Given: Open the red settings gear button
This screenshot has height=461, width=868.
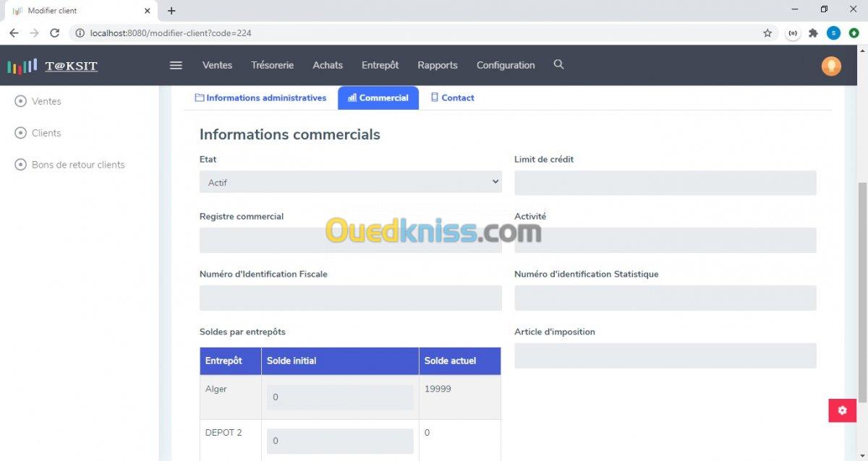Looking at the screenshot, I should [842, 410].
